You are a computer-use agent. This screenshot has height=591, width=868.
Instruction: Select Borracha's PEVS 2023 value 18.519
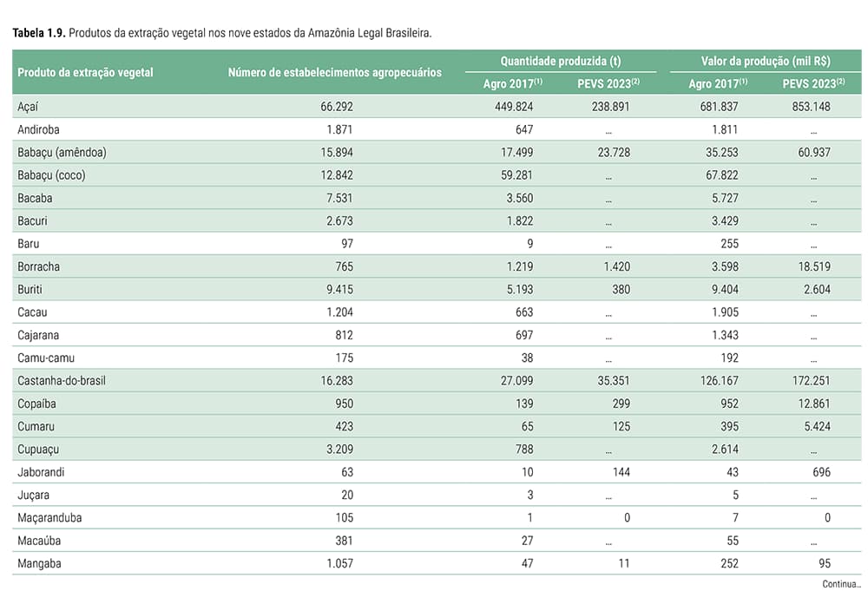(x=812, y=266)
